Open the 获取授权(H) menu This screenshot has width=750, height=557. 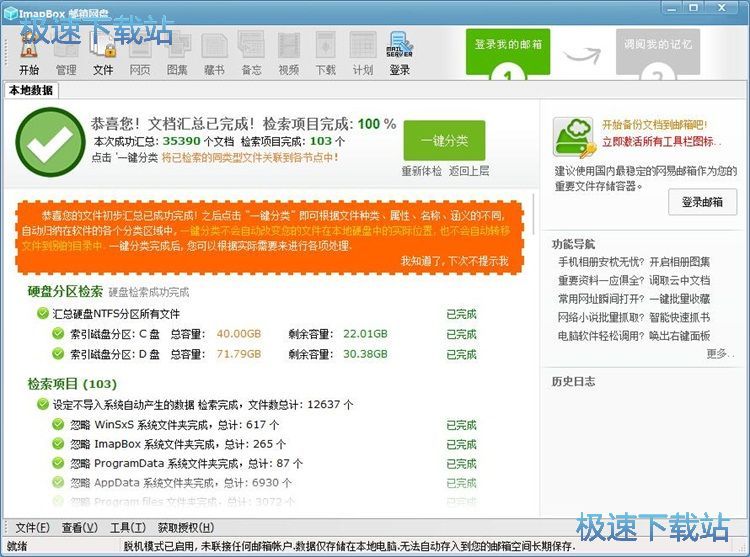[186, 528]
